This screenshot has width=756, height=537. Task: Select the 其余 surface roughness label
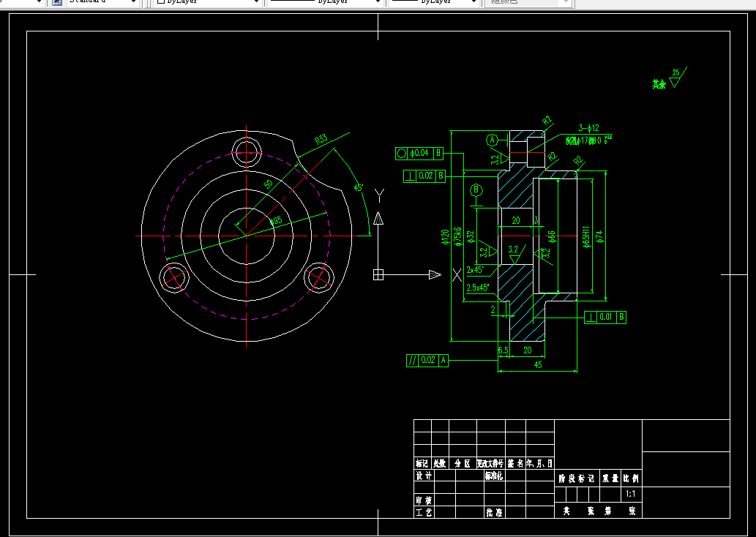[659, 84]
